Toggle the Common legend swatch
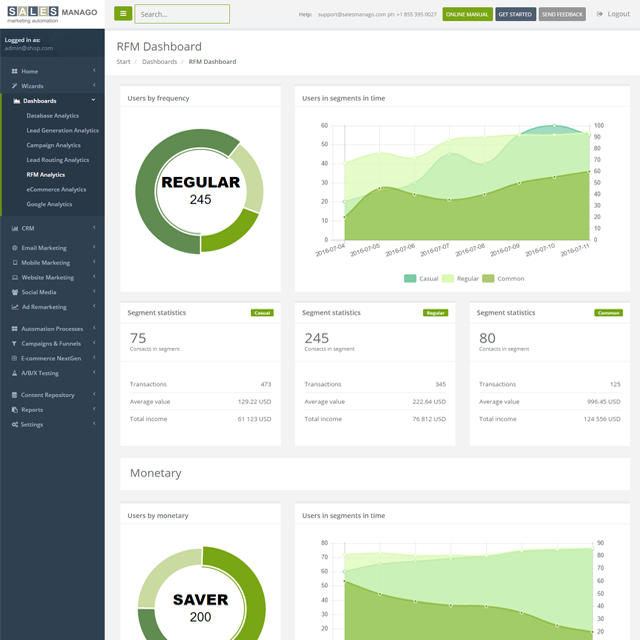 click(488, 278)
